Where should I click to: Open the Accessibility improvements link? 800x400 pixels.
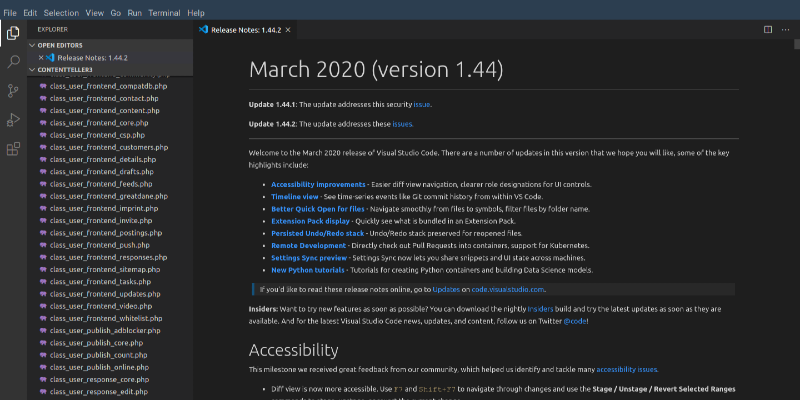point(318,185)
